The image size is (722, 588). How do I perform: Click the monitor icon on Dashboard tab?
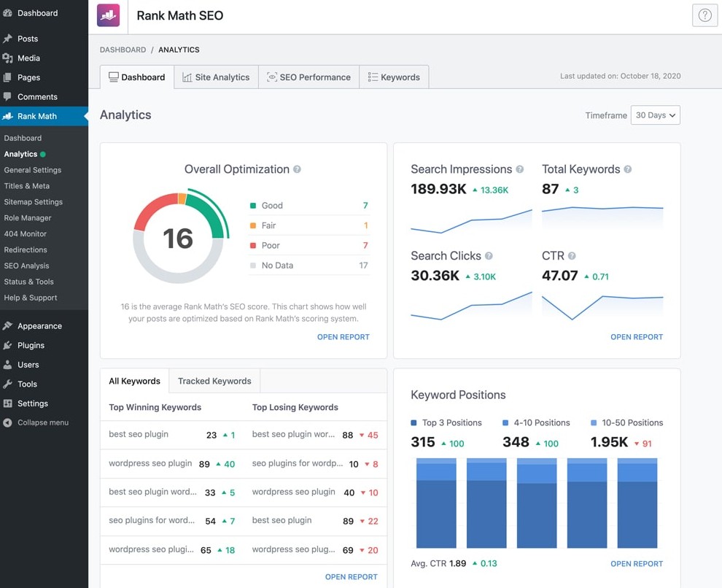(113, 77)
